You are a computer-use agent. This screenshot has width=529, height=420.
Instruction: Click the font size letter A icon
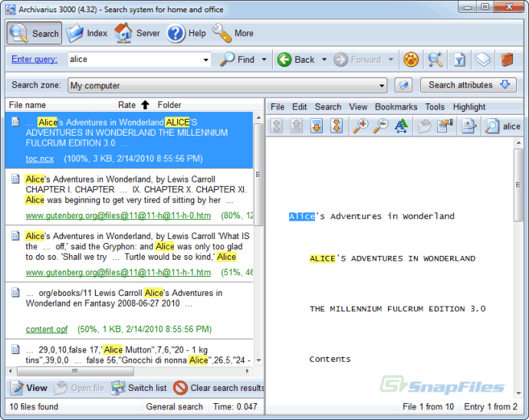tap(401, 126)
